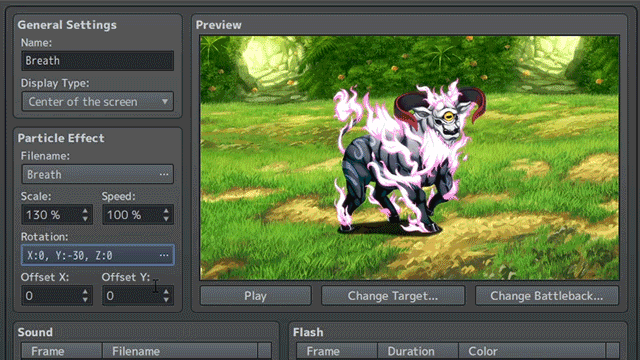Screen dimensions: 640x360
Task: Click the Frame column header in Sound table
Action: pos(61,351)
